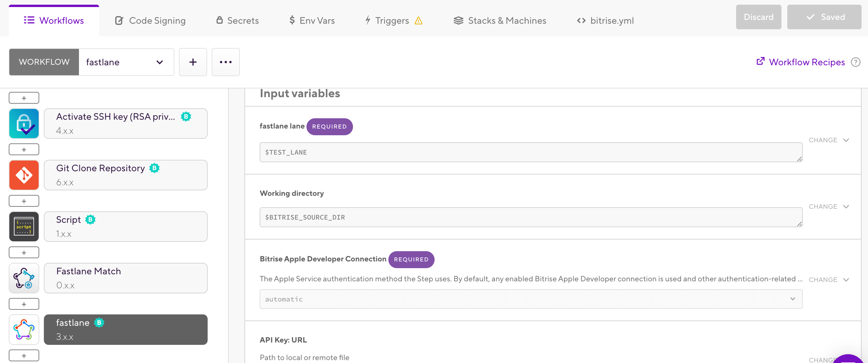The image size is (868, 363).
Task: Click the verified badge next to Script
Action: pyautogui.click(x=90, y=220)
